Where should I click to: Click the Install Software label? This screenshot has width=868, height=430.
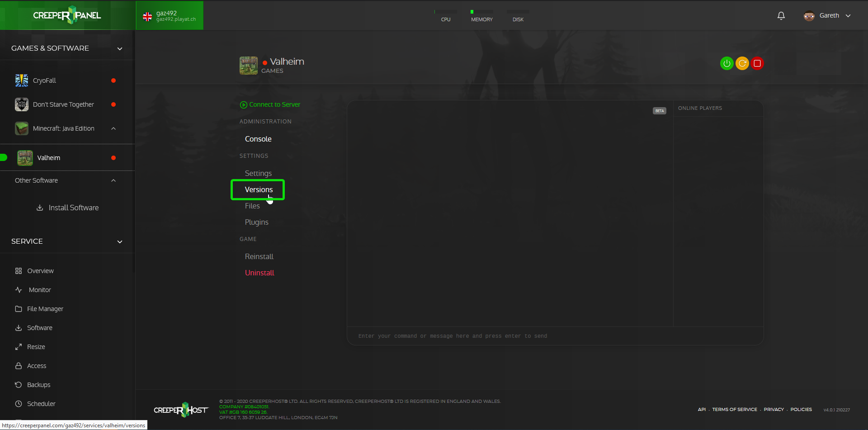pyautogui.click(x=74, y=208)
